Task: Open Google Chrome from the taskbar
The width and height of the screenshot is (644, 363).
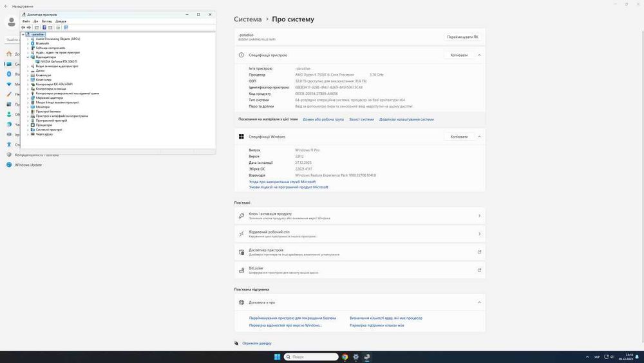Action: (x=345, y=357)
